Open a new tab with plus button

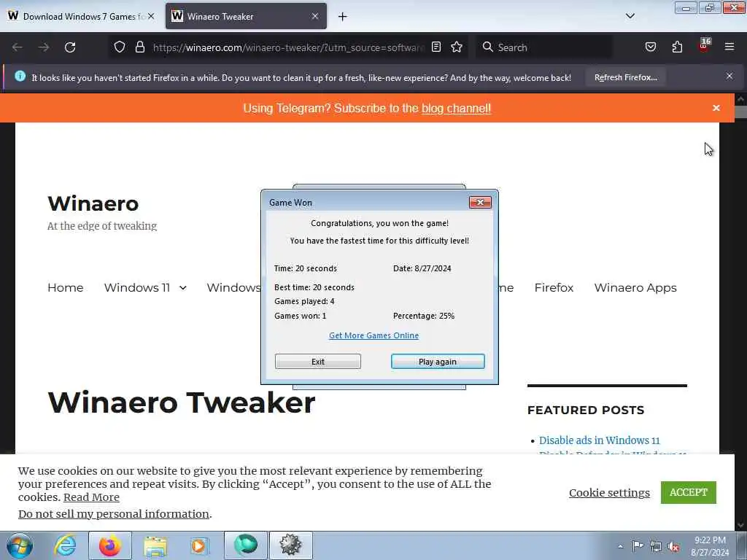(x=342, y=17)
